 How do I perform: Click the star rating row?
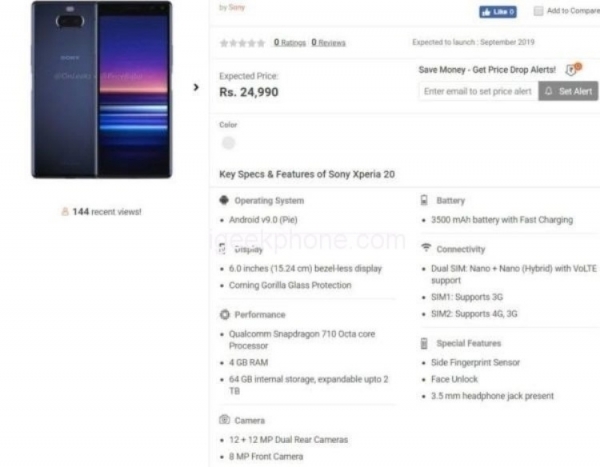(242, 43)
